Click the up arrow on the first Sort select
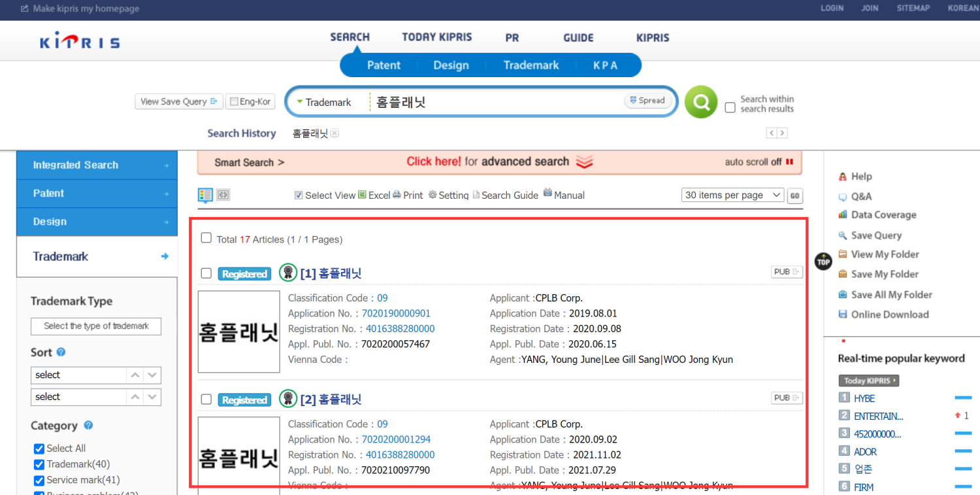This screenshot has width=980, height=495. pyautogui.click(x=135, y=375)
